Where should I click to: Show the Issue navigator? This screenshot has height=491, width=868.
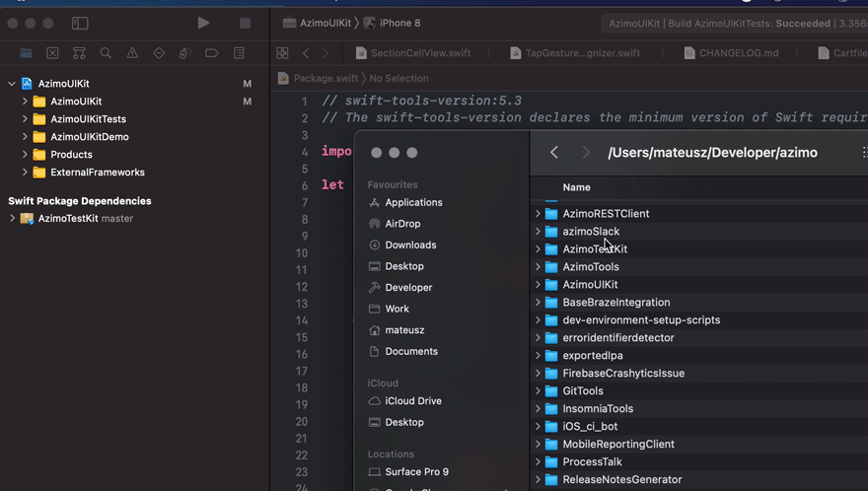point(132,53)
